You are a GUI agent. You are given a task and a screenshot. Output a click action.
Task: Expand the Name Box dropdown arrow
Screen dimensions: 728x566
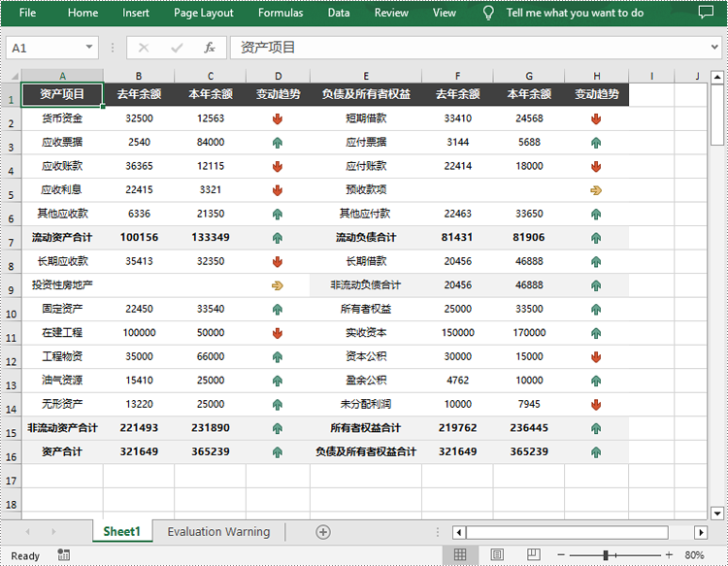pyautogui.click(x=89, y=48)
